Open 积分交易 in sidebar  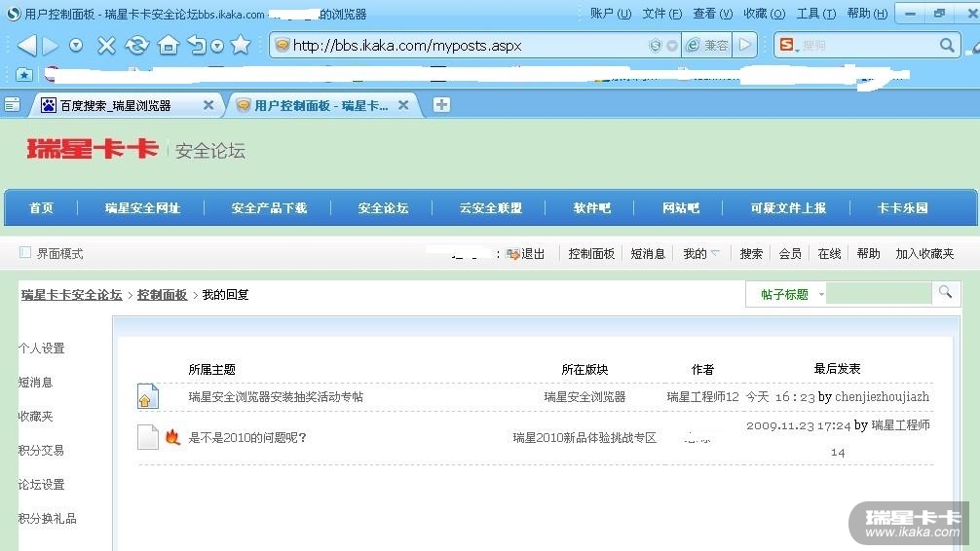click(41, 451)
